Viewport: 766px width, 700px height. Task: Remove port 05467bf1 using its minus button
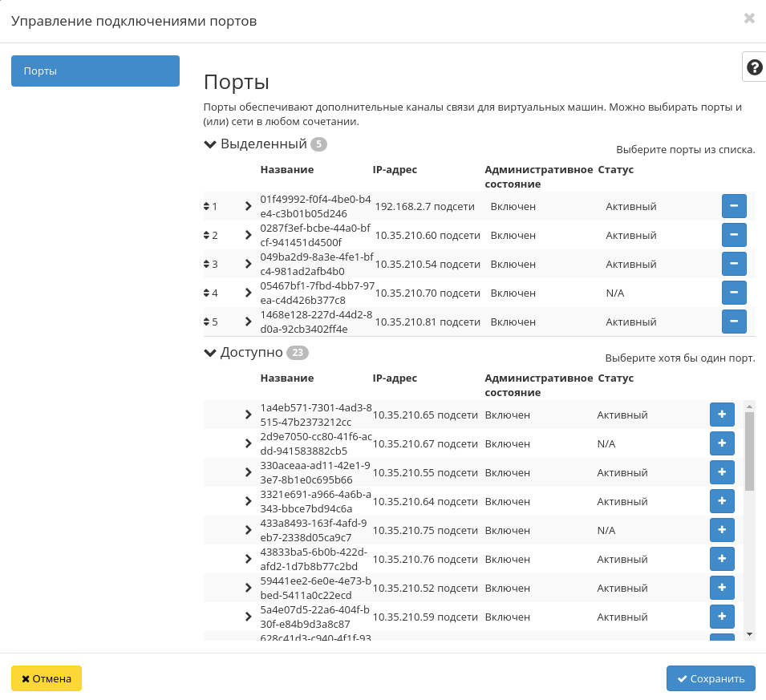tap(734, 293)
